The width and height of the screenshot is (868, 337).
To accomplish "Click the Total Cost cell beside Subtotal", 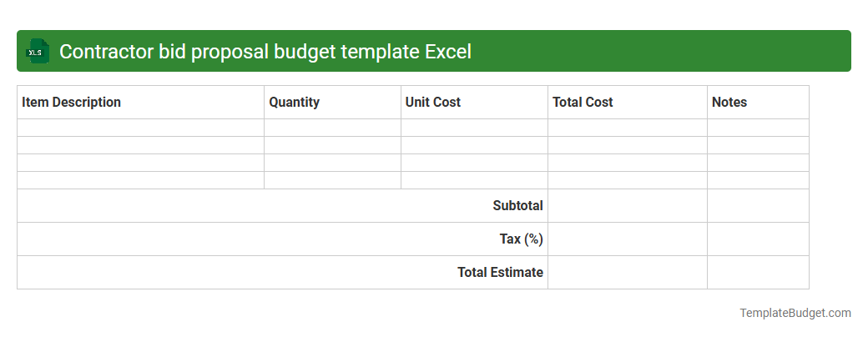I will (x=628, y=206).
